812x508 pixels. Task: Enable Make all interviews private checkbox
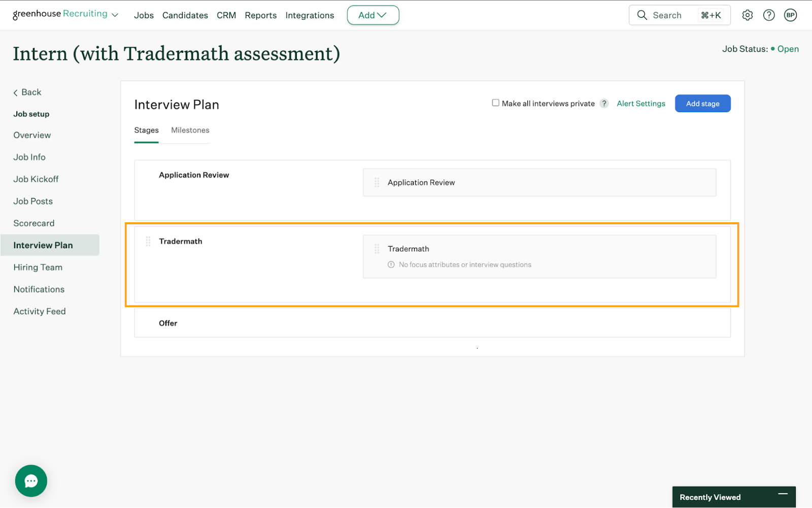pyautogui.click(x=495, y=103)
